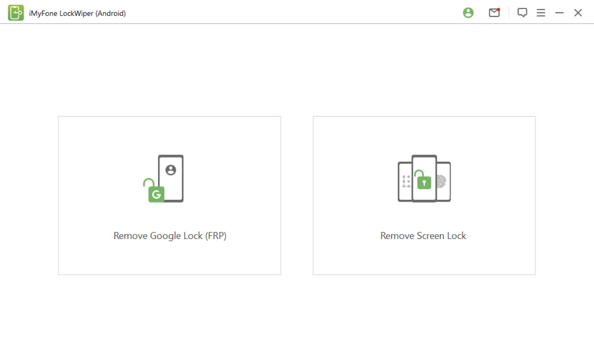View account details via profile avatar
Screen dimensions: 594x364
tap(468, 13)
